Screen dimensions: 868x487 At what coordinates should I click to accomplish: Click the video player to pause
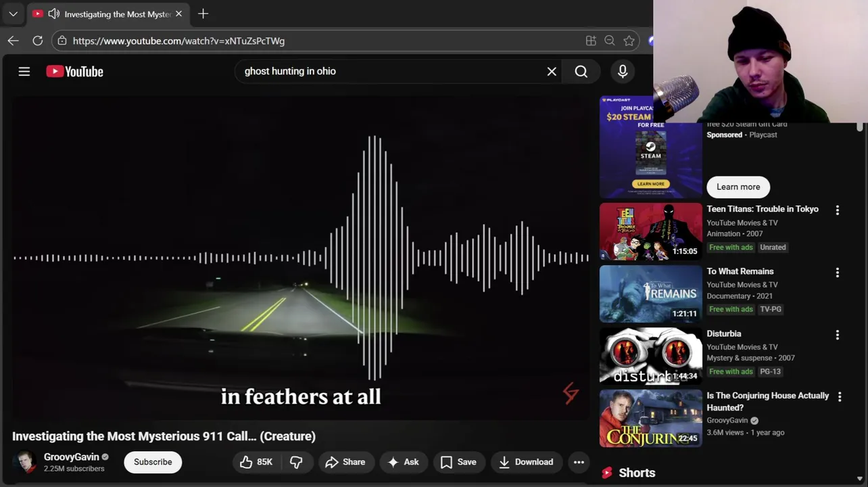pyautogui.click(x=301, y=258)
